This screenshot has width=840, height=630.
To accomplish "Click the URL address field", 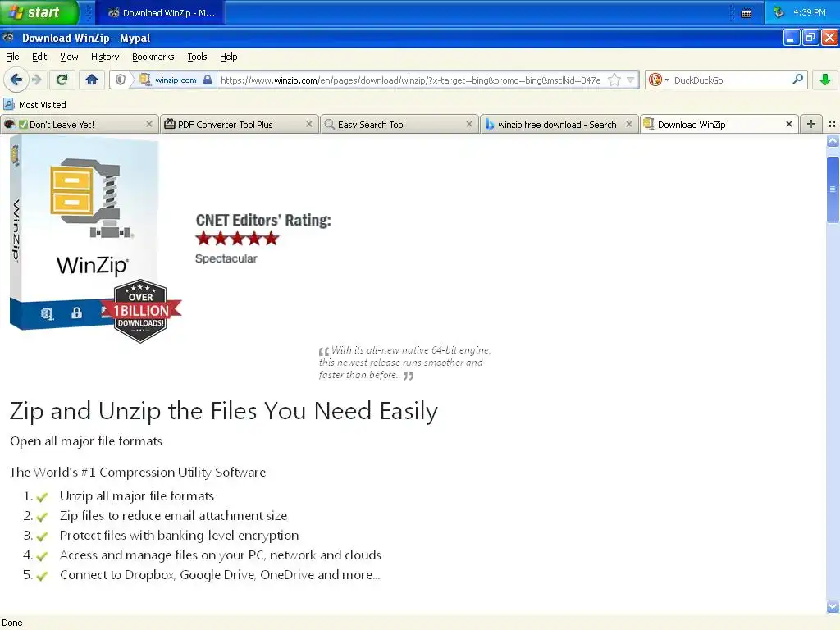I will coord(410,80).
